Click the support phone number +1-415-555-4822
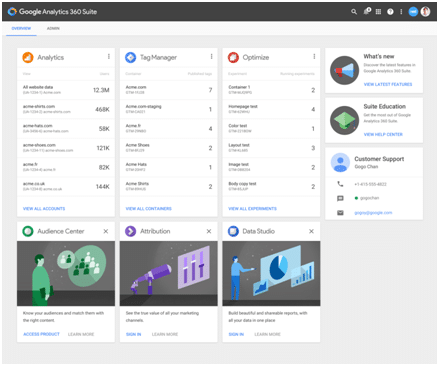The height and width of the screenshot is (366, 439). point(370,184)
